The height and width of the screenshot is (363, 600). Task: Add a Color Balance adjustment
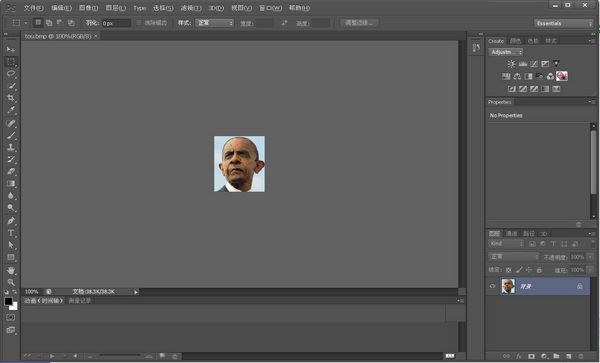tap(517, 76)
